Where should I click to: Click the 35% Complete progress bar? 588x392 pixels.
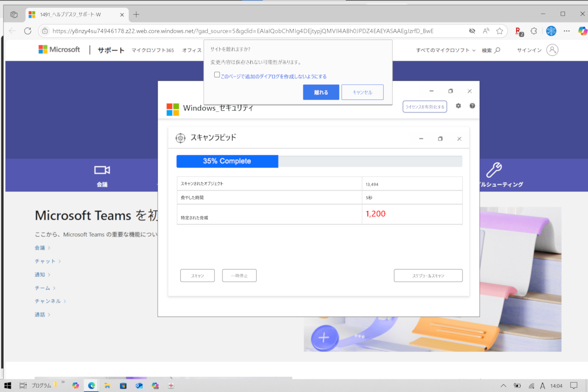click(x=319, y=161)
